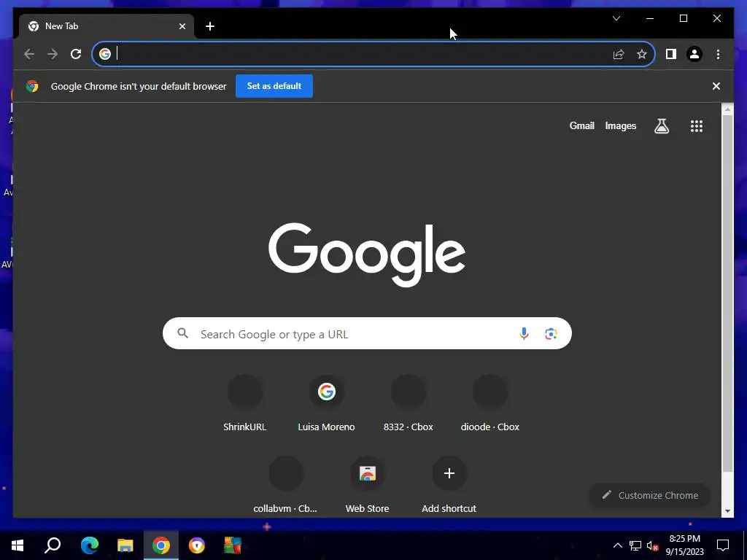The height and width of the screenshot is (560, 747).
Task: Click the Chrome icon on the taskbar
Action: (161, 545)
